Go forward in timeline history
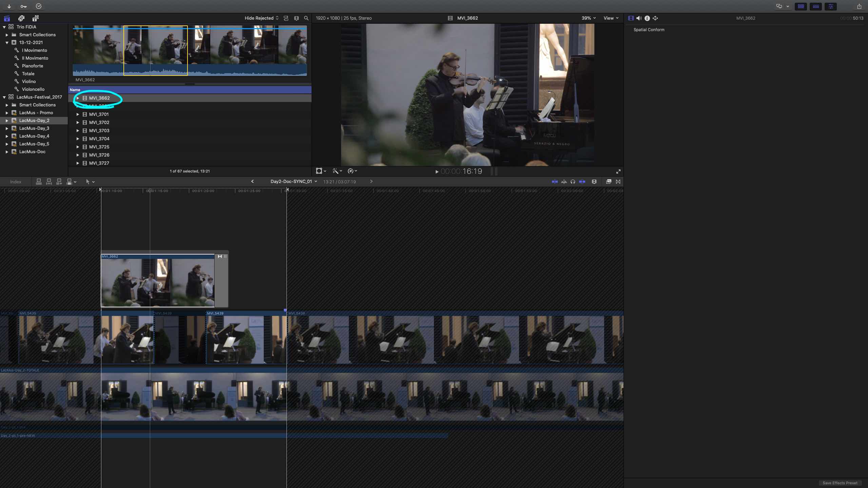This screenshot has height=488, width=868. click(x=371, y=181)
